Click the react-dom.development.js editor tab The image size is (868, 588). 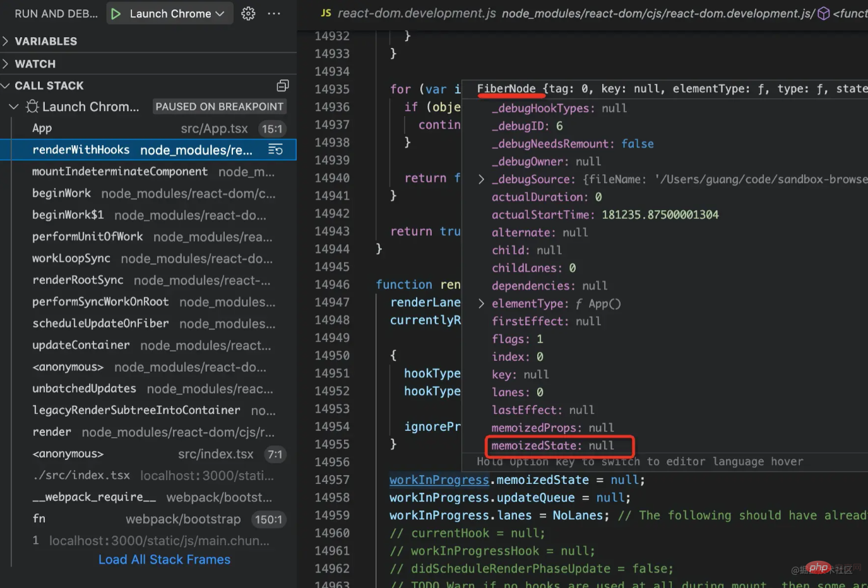[417, 13]
